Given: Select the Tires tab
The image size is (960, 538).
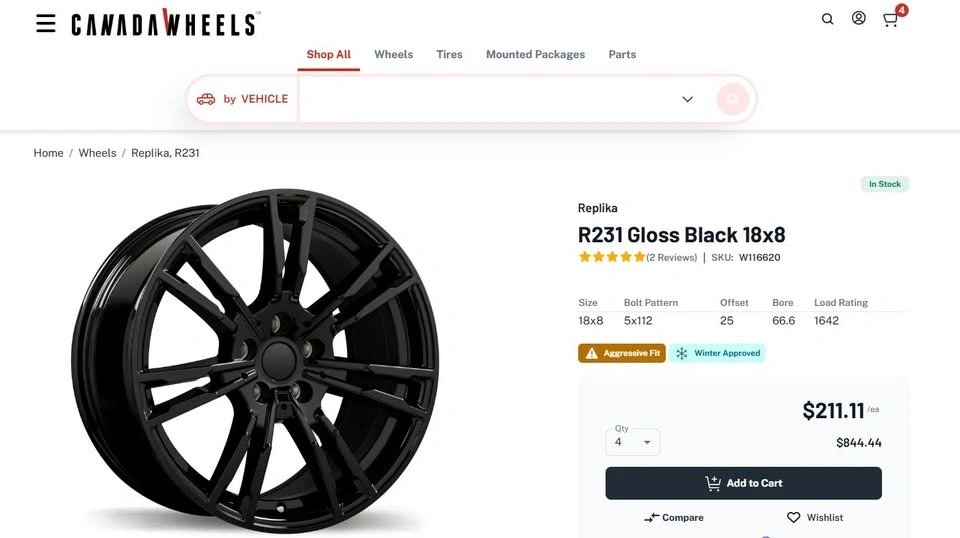Looking at the screenshot, I should pyautogui.click(x=449, y=54).
